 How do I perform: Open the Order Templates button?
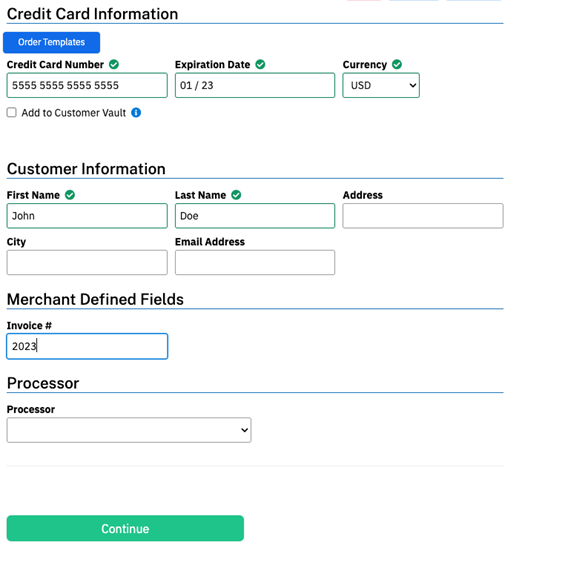[x=51, y=42]
